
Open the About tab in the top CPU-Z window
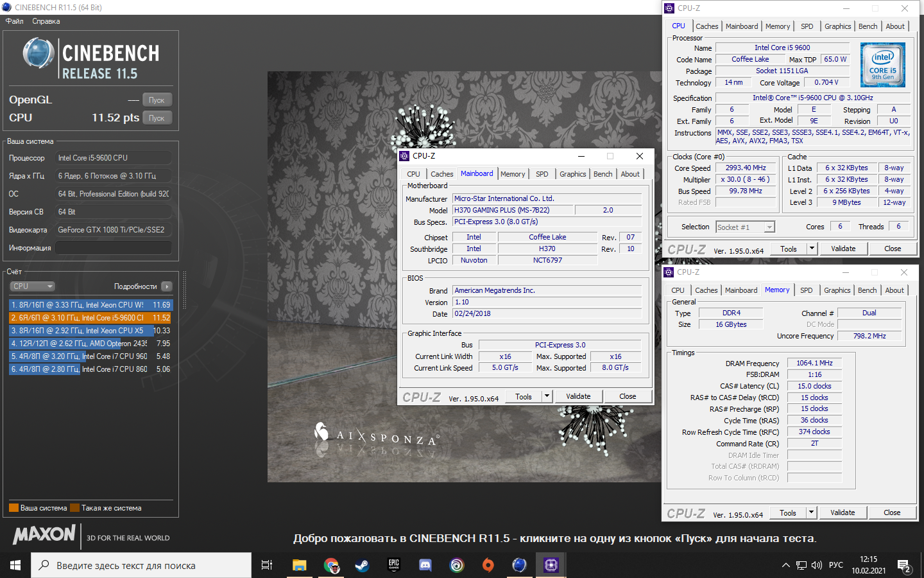[x=895, y=26]
